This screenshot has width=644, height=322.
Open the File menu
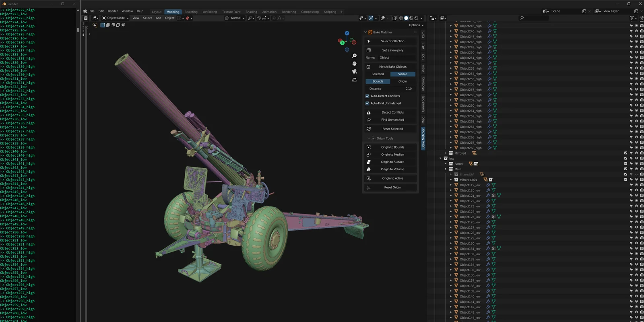coord(92,11)
